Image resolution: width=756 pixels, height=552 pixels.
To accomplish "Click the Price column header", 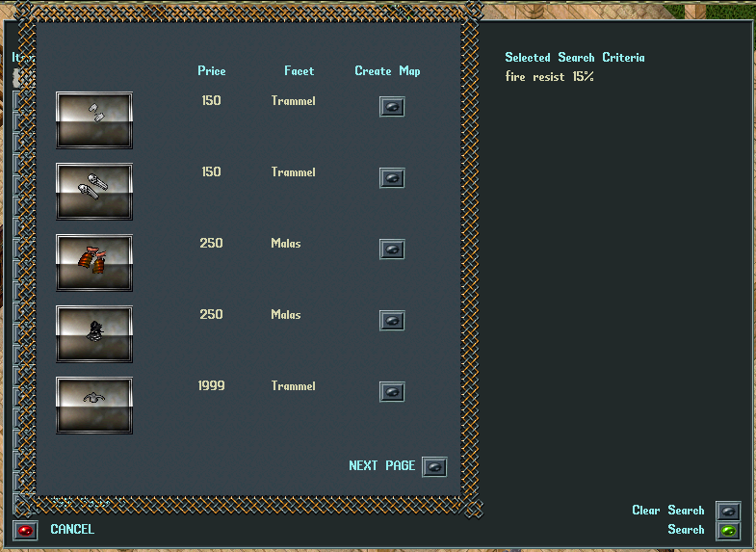I will pos(212,71).
